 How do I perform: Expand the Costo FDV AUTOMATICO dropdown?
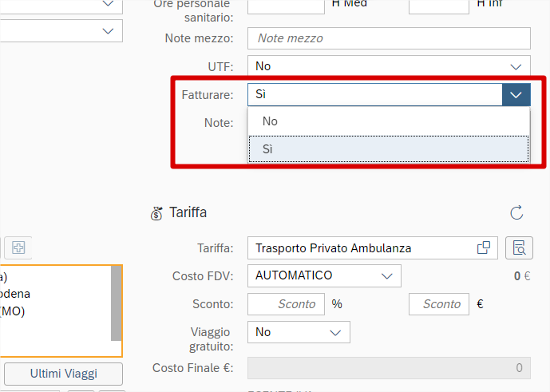point(387,275)
